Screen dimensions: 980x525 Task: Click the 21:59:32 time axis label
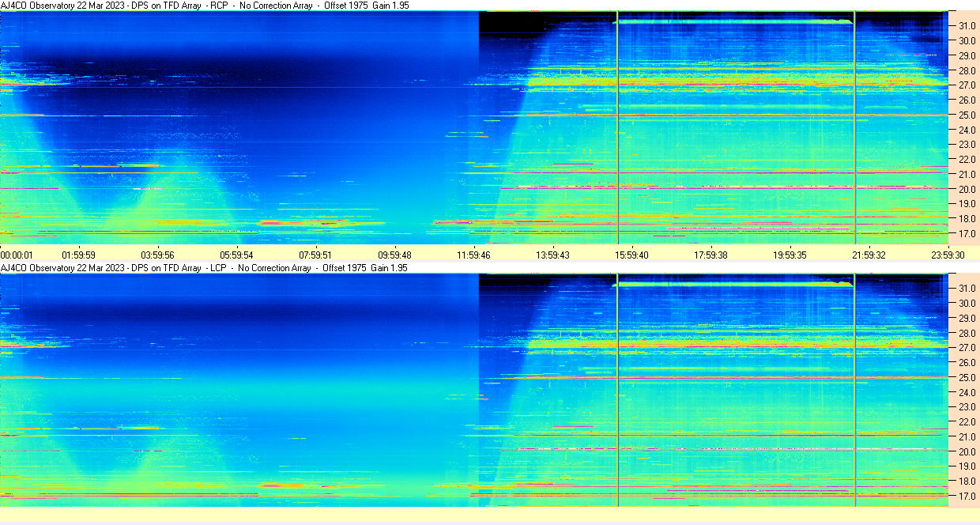(x=869, y=255)
